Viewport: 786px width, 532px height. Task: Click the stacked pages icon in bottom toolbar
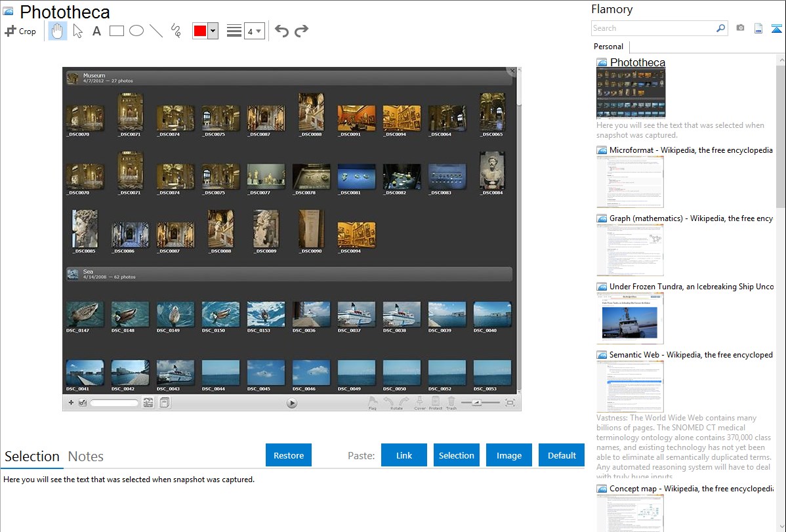click(165, 403)
